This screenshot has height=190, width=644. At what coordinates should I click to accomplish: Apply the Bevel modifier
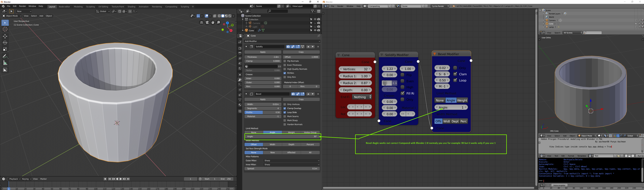[263, 100]
